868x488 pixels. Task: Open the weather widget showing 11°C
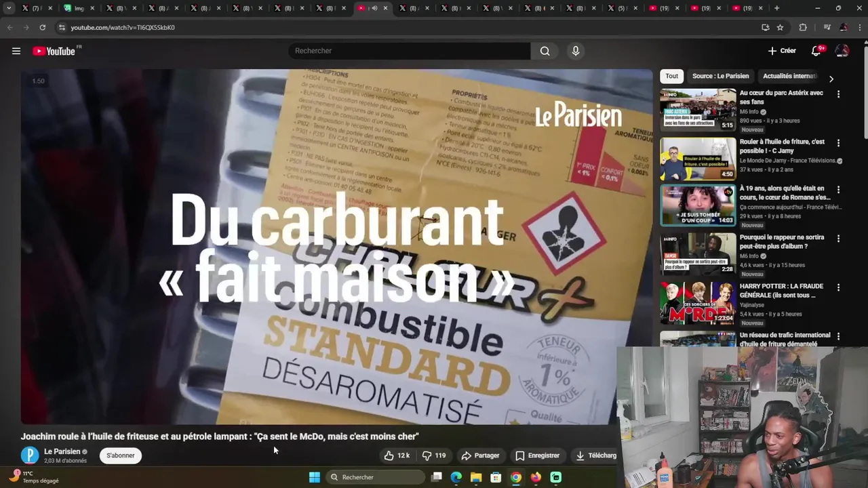coord(35,477)
